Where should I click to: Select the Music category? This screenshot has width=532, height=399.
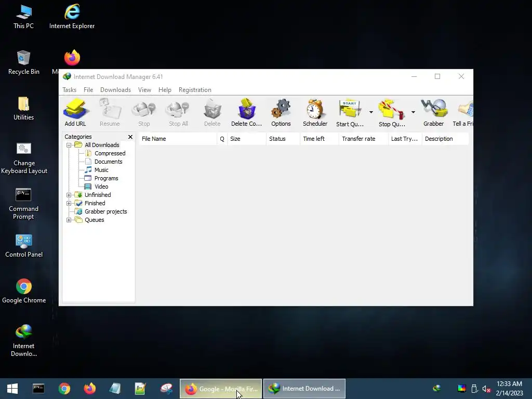click(101, 170)
